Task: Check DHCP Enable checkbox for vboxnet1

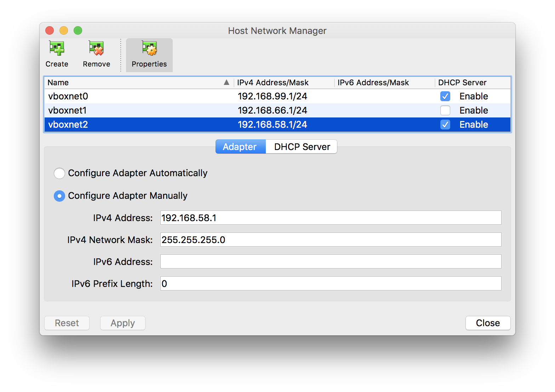Action: pyautogui.click(x=445, y=110)
